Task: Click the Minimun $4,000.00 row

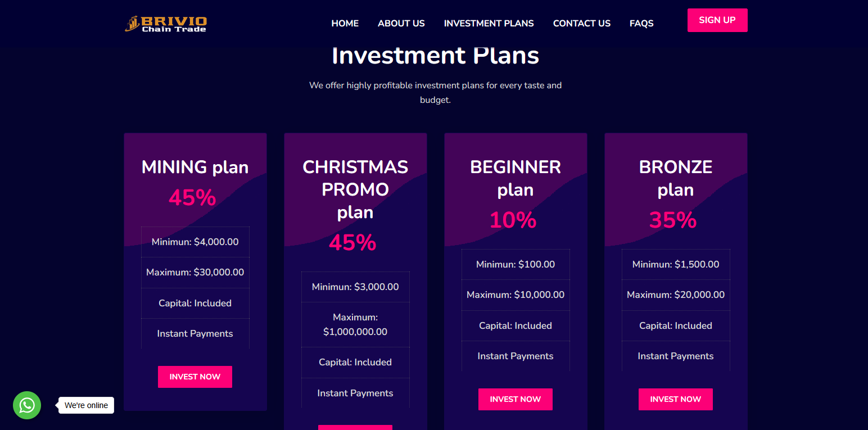Action: pyautogui.click(x=195, y=242)
